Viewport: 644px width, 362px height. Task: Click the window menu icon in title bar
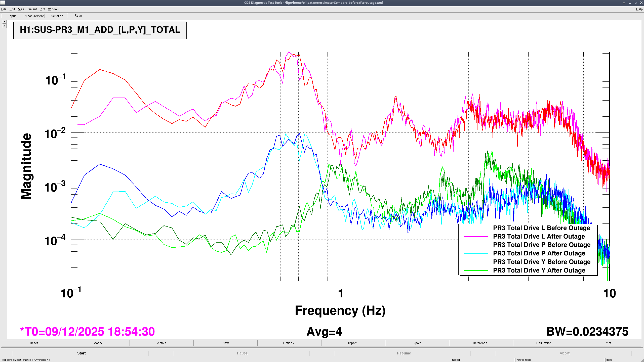pyautogui.click(x=3, y=3)
